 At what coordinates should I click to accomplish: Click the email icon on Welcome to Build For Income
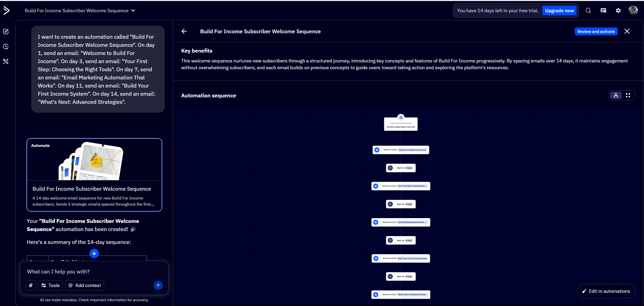[377, 150]
